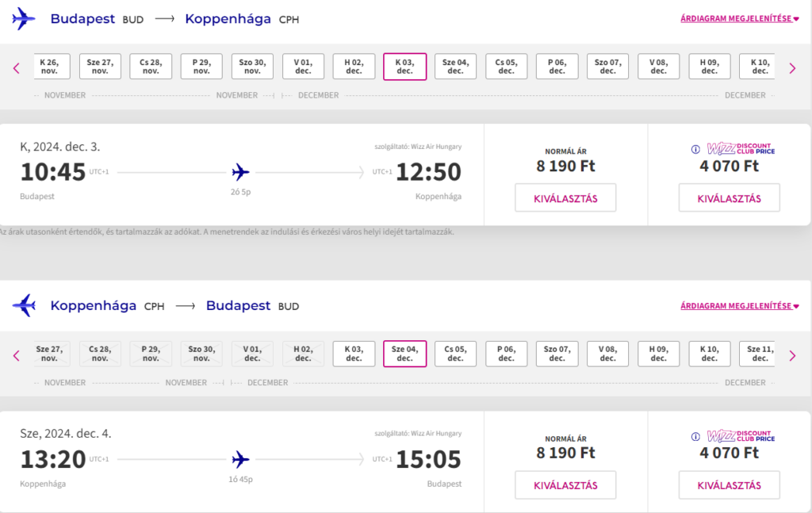
Task: Select outbound date Szo 07, dec.
Action: [x=607, y=67]
